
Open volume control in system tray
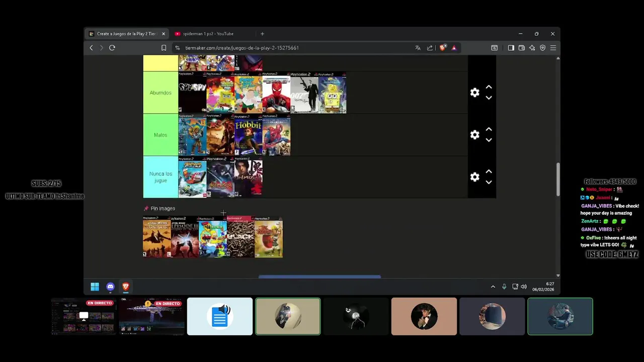[x=524, y=287]
